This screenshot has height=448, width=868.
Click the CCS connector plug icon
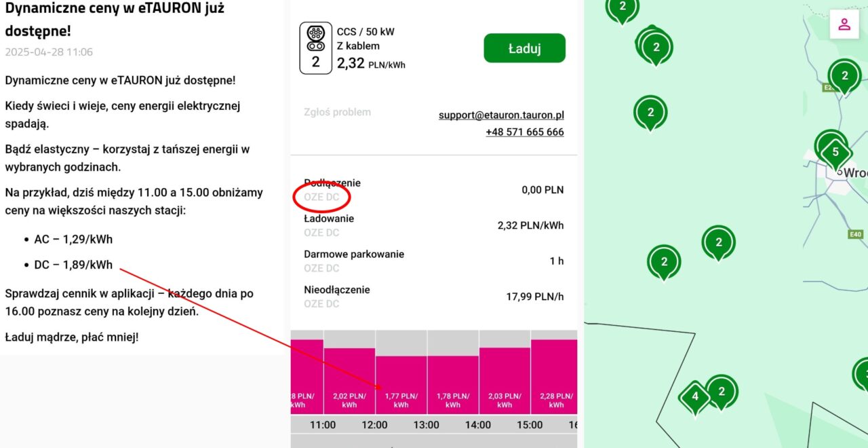point(315,39)
